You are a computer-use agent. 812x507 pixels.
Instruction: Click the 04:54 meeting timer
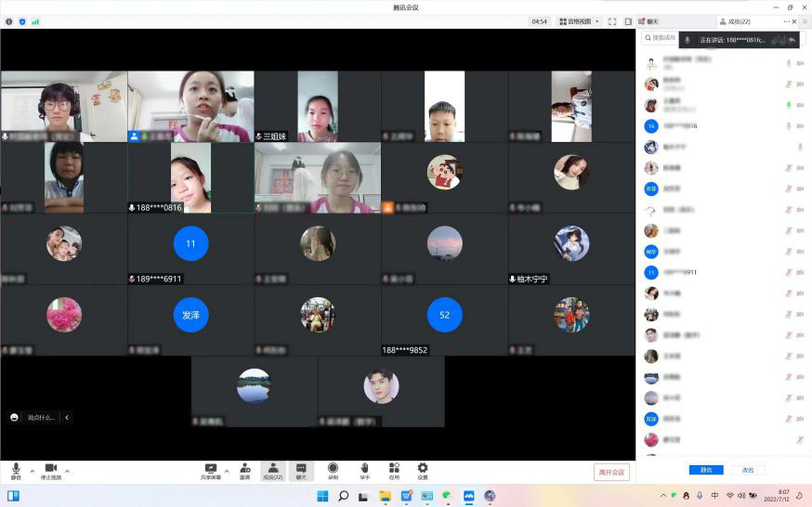point(539,21)
